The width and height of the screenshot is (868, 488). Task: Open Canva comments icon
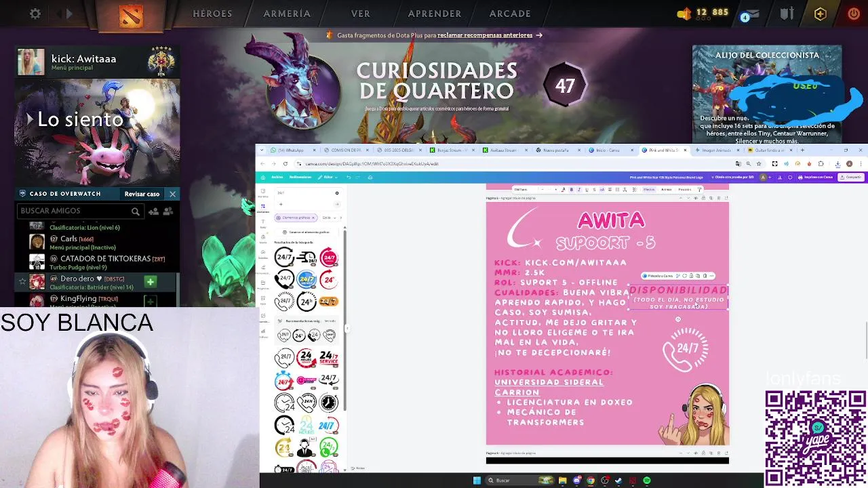tap(790, 177)
